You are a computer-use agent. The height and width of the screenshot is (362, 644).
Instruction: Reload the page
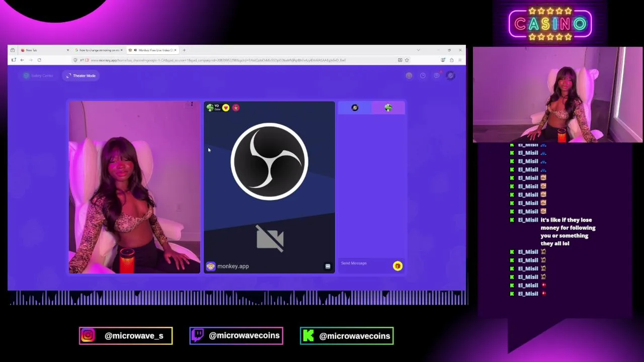[39, 60]
